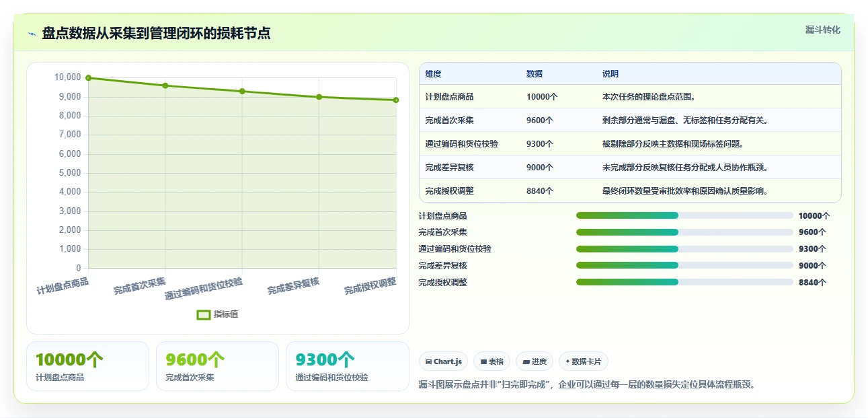Click the 10,000 y-axis label
Screen dimensions: 868x418
(67, 77)
